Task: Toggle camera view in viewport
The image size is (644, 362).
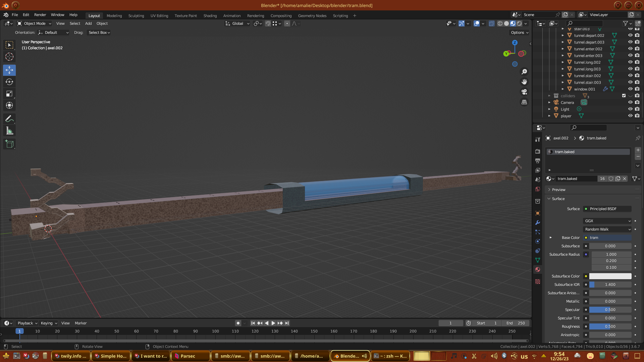Action: point(524,92)
